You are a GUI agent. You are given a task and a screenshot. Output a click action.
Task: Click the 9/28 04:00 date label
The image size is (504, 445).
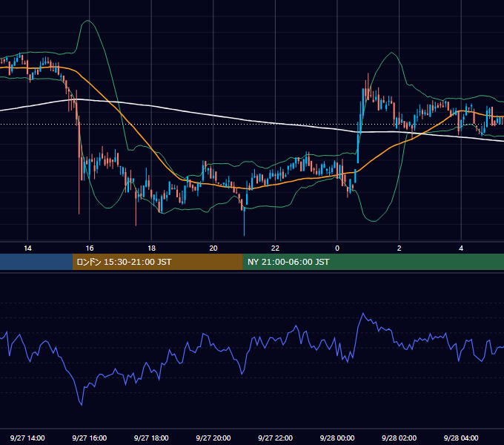[x=461, y=438]
